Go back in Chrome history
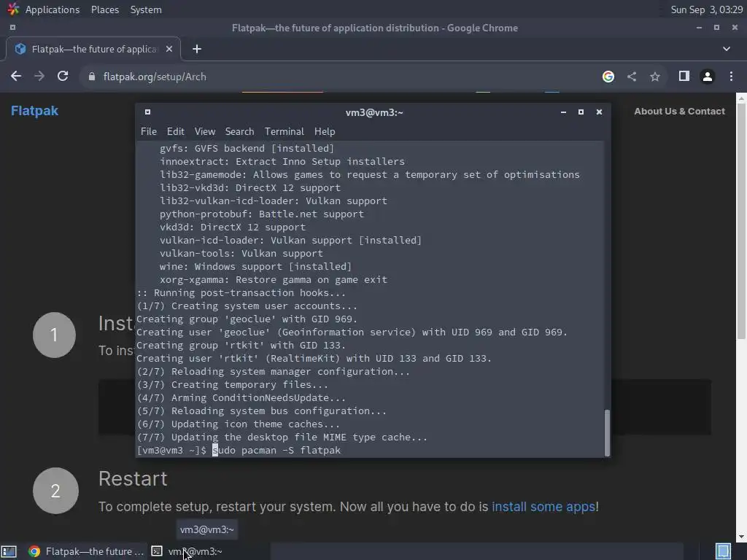This screenshot has width=747, height=560. click(x=16, y=76)
